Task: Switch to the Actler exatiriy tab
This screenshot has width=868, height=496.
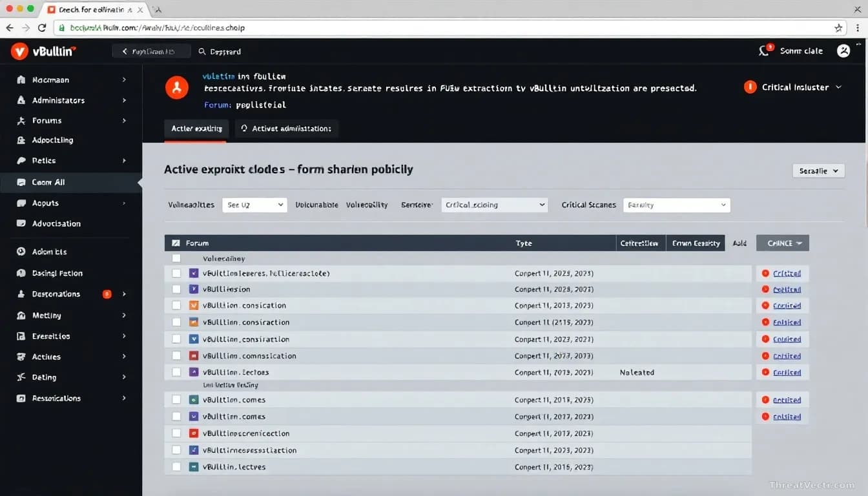Action: pos(196,129)
